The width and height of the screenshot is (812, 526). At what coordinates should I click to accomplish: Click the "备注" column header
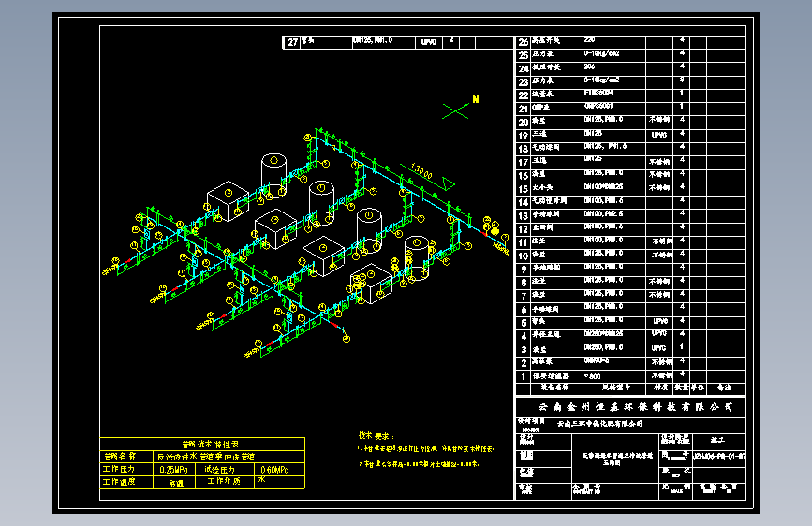723,387
